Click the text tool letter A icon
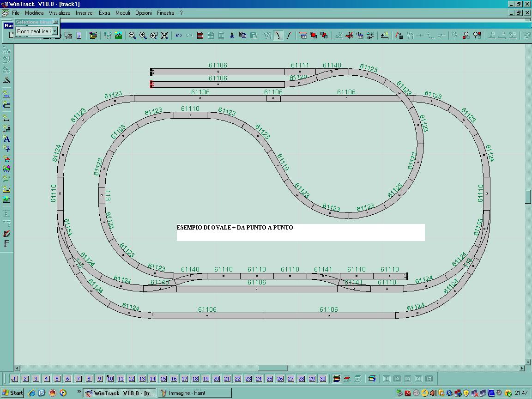532x399 pixels. 6,139
